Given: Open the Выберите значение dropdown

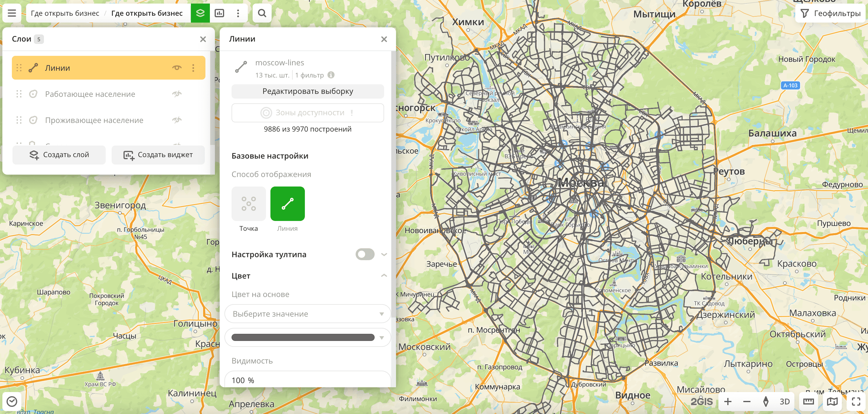Looking at the screenshot, I should click(x=307, y=314).
